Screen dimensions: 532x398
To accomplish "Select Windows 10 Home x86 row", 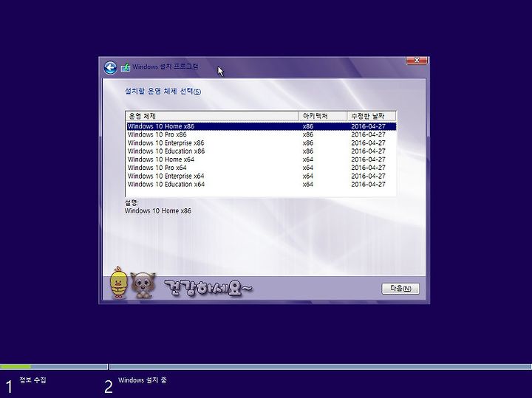I will point(261,126).
